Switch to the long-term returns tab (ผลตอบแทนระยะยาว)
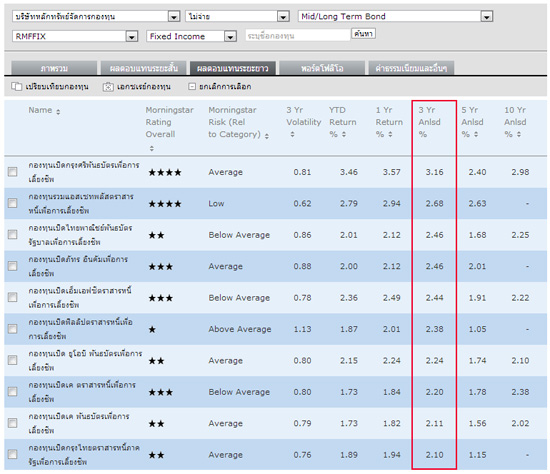This screenshot has height=474, width=550. (233, 68)
